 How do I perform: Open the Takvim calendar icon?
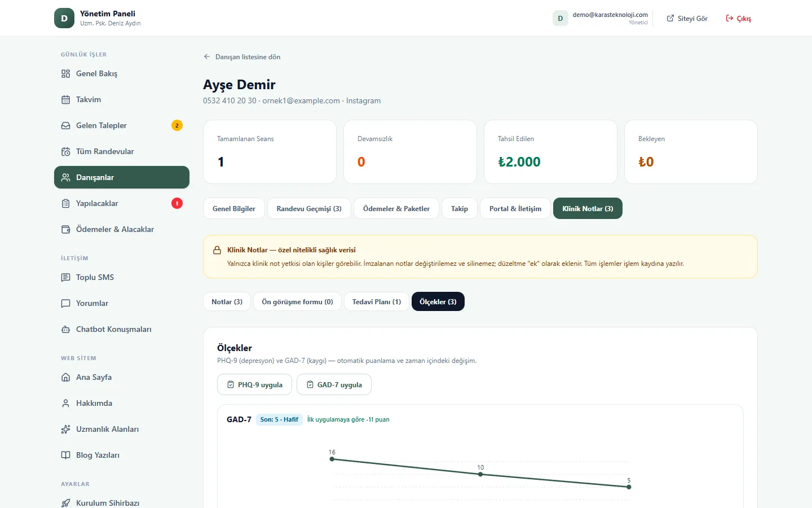pyautogui.click(x=65, y=99)
